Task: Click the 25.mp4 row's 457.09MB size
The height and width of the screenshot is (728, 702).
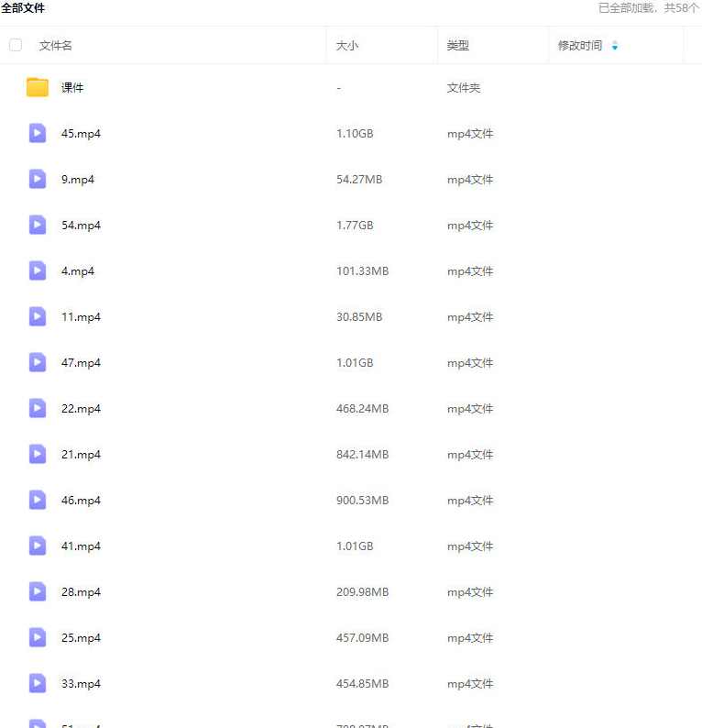Action: pyautogui.click(x=362, y=638)
